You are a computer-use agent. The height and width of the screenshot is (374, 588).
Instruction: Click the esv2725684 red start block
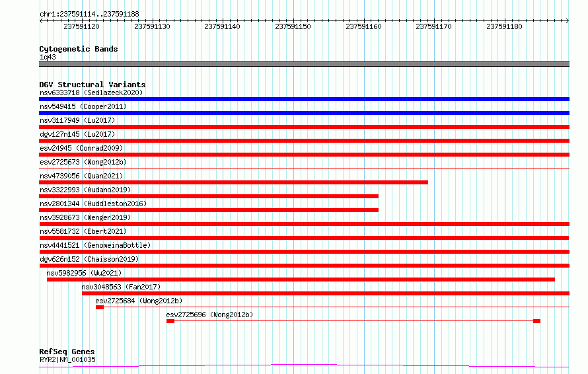pyautogui.click(x=100, y=307)
